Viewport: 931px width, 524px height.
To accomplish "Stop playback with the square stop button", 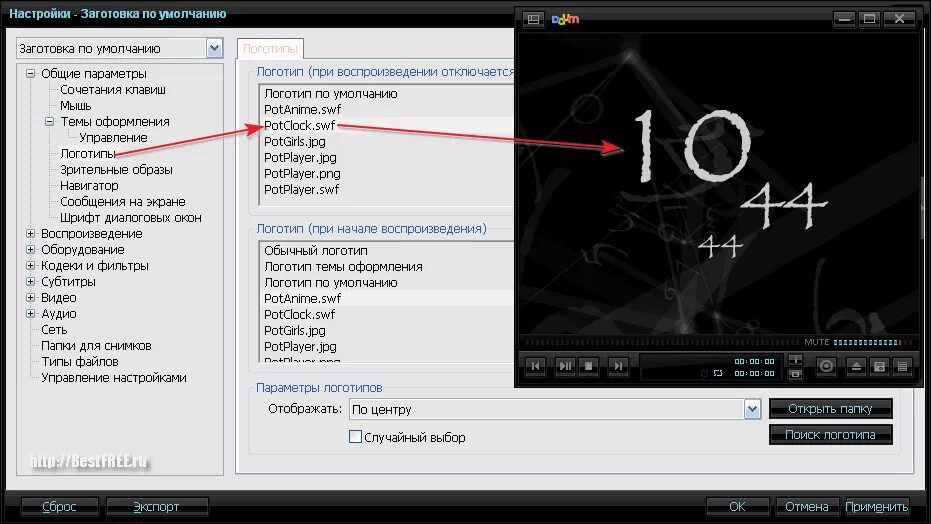I will [x=588, y=366].
